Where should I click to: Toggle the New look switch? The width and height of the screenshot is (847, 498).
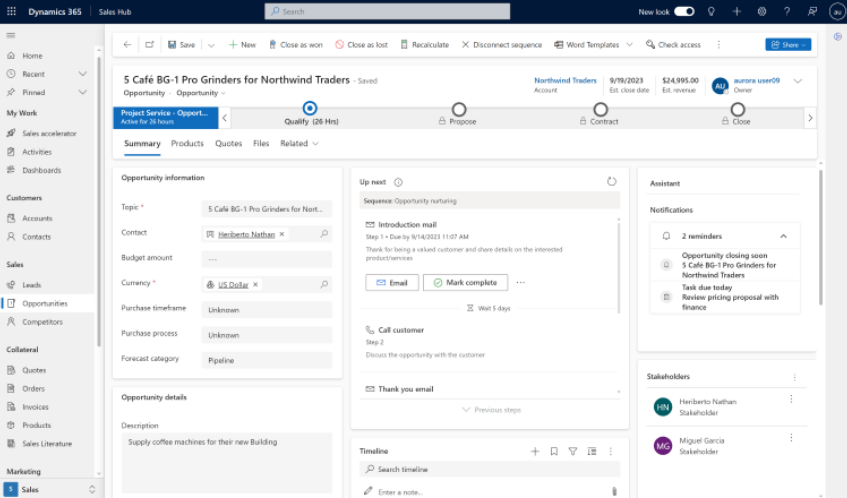point(684,11)
